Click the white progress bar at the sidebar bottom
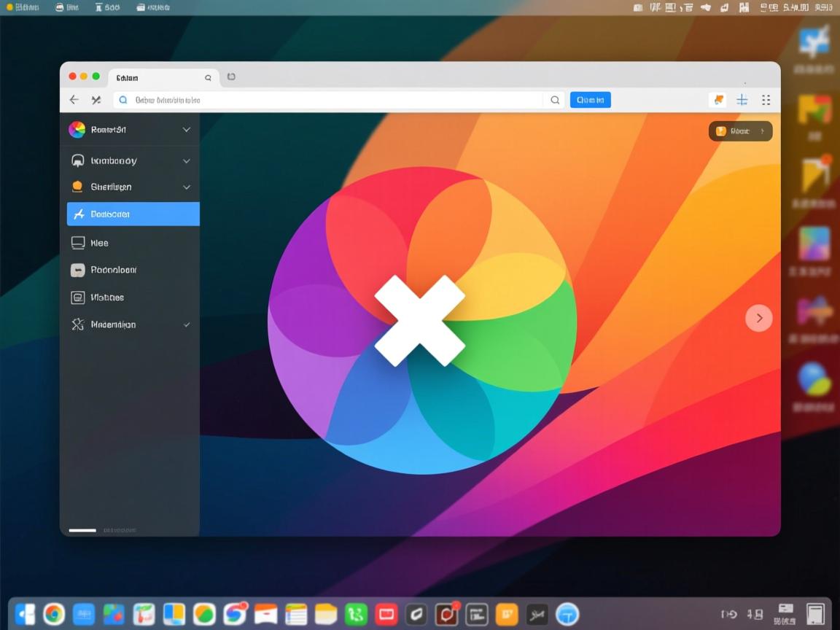 (82, 530)
